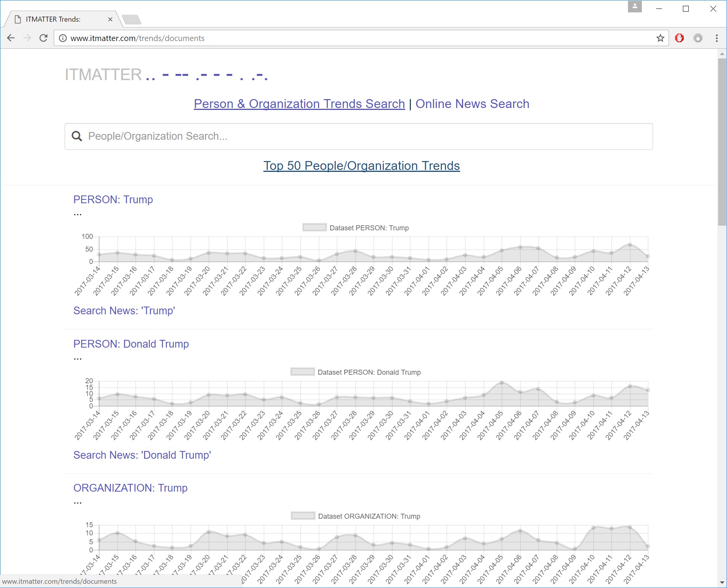
Task: Toggle Dataset PERSON: Donald Trump legend swatch
Action: tap(303, 372)
